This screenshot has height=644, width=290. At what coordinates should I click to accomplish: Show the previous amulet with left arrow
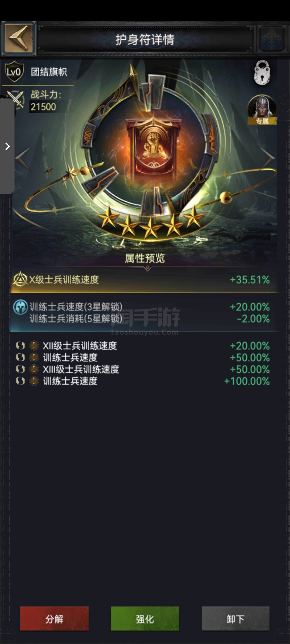point(23,158)
